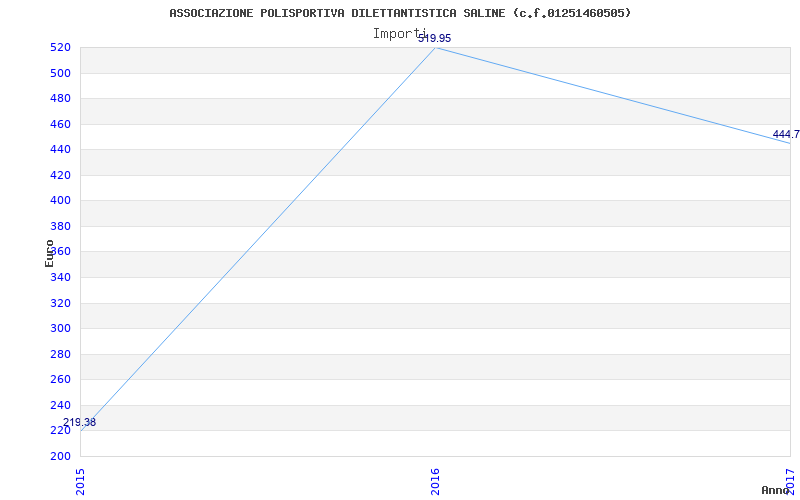
Task: Click the Euro y-axis title
Action: (49, 253)
